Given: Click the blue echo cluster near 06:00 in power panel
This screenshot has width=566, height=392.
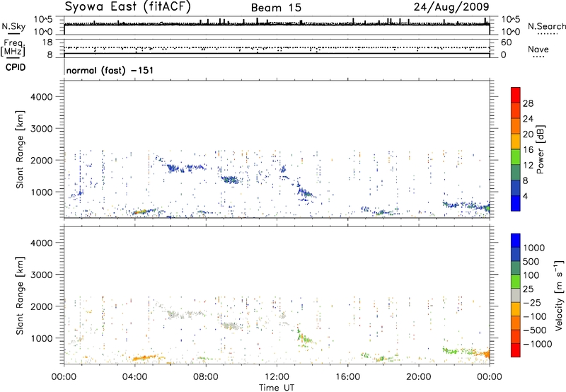Looking at the screenshot, I should click(174, 168).
